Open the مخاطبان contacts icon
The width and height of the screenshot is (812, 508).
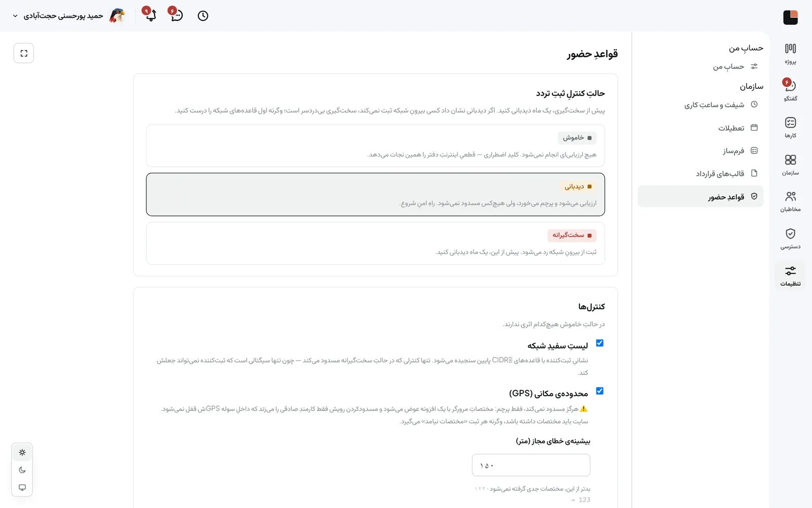pyautogui.click(x=790, y=202)
